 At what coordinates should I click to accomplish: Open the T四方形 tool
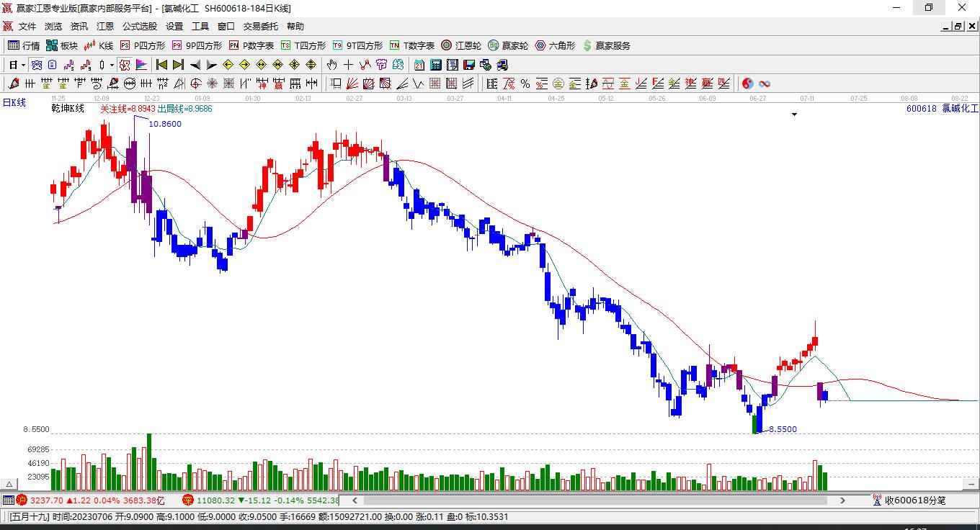tap(303, 45)
